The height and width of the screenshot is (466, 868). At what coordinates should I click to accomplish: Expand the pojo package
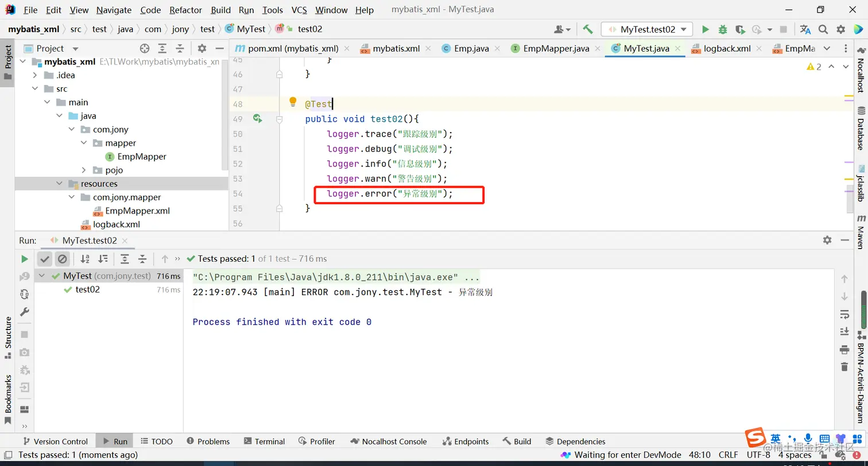[84, 170]
